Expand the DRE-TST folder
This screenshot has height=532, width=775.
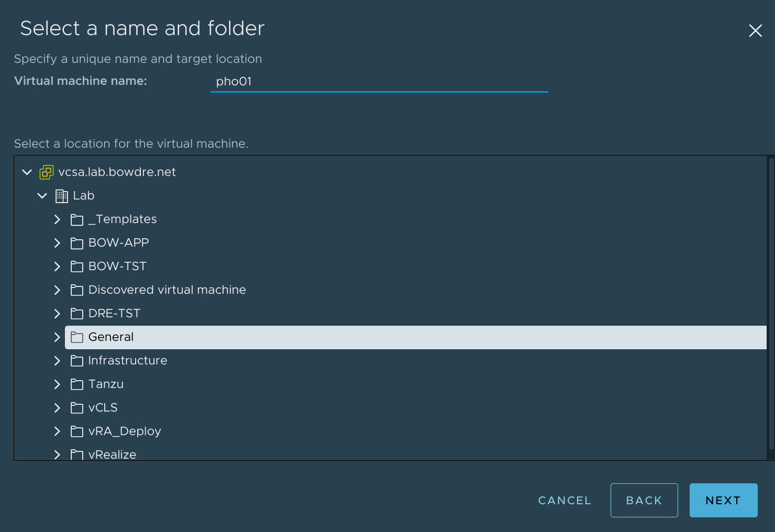tap(57, 314)
